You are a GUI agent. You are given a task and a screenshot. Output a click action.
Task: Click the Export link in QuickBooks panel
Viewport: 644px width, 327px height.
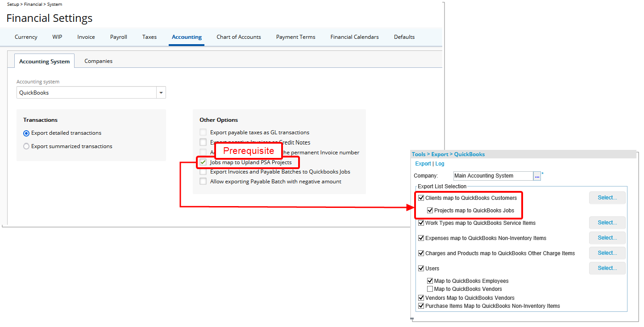point(423,164)
